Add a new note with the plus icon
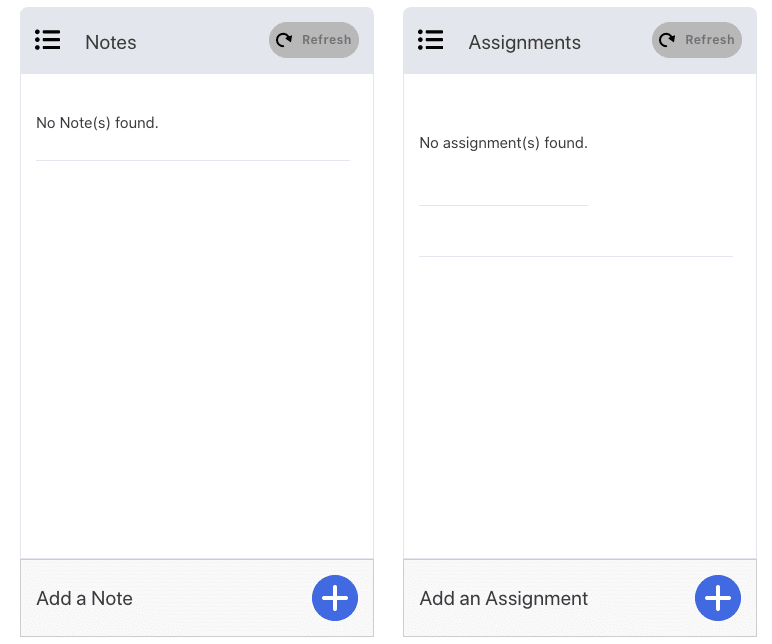The image size is (772, 644). (335, 598)
